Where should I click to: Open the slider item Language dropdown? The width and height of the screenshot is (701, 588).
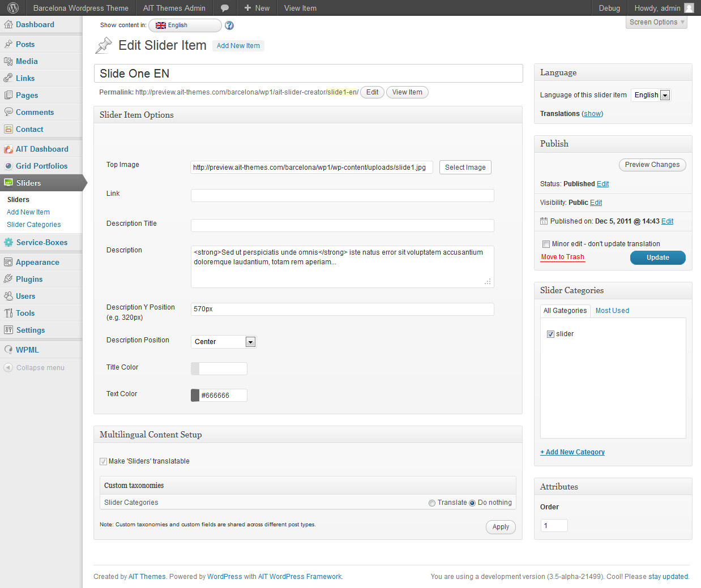click(x=652, y=95)
